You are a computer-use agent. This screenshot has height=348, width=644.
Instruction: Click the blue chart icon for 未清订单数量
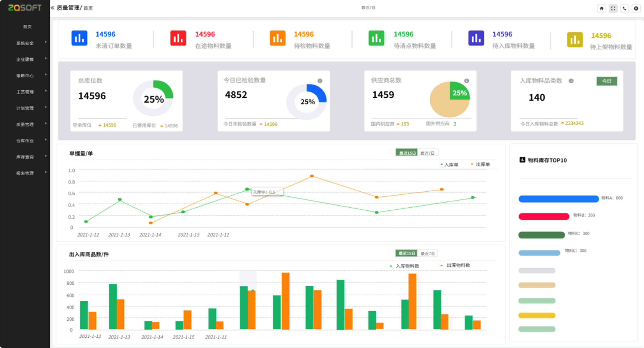[x=79, y=38]
